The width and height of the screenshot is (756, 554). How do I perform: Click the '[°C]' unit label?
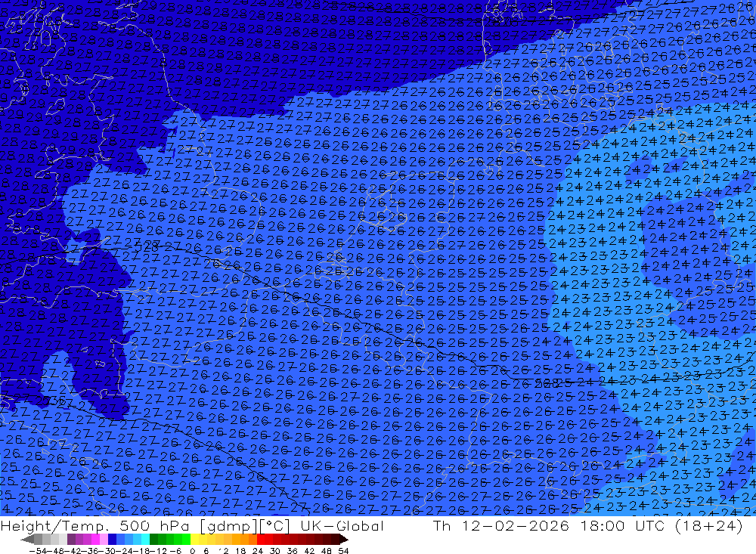(x=274, y=525)
